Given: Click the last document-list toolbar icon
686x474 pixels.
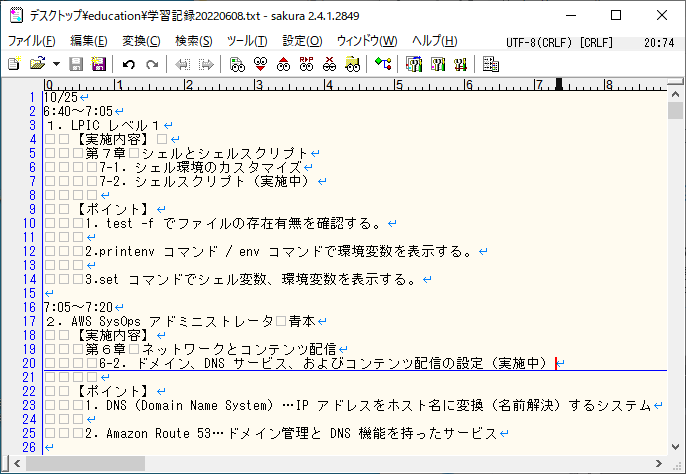Looking at the screenshot, I should point(491,64).
